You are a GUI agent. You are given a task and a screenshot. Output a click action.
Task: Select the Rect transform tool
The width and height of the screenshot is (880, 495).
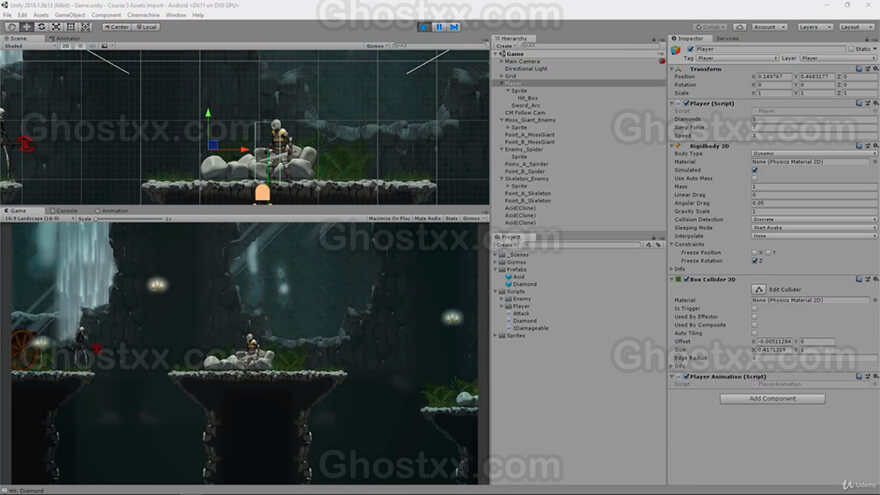point(71,26)
